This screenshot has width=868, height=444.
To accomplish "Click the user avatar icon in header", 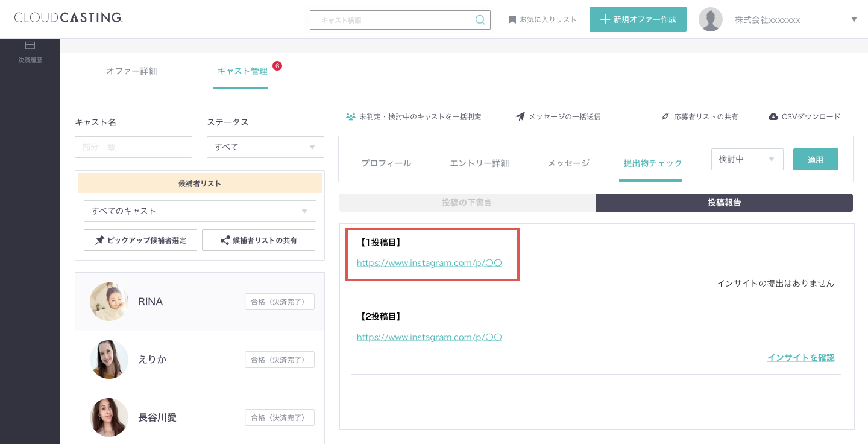I will coord(710,20).
